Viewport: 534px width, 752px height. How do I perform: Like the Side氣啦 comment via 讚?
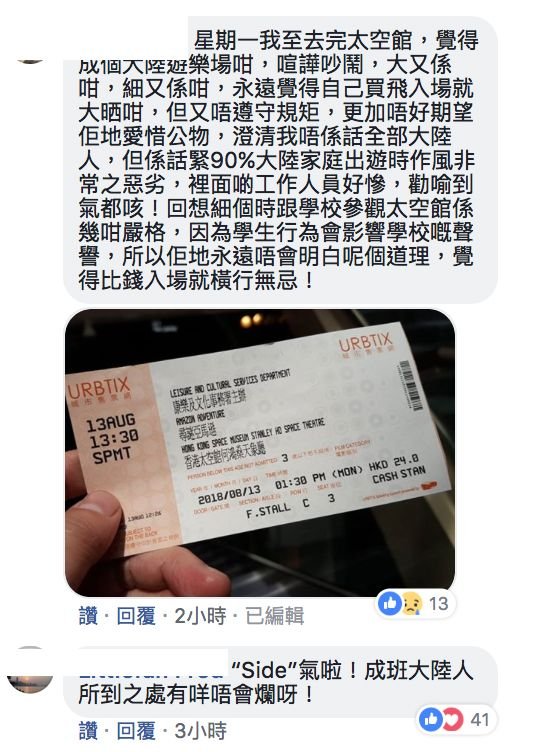pyautogui.click(x=88, y=731)
